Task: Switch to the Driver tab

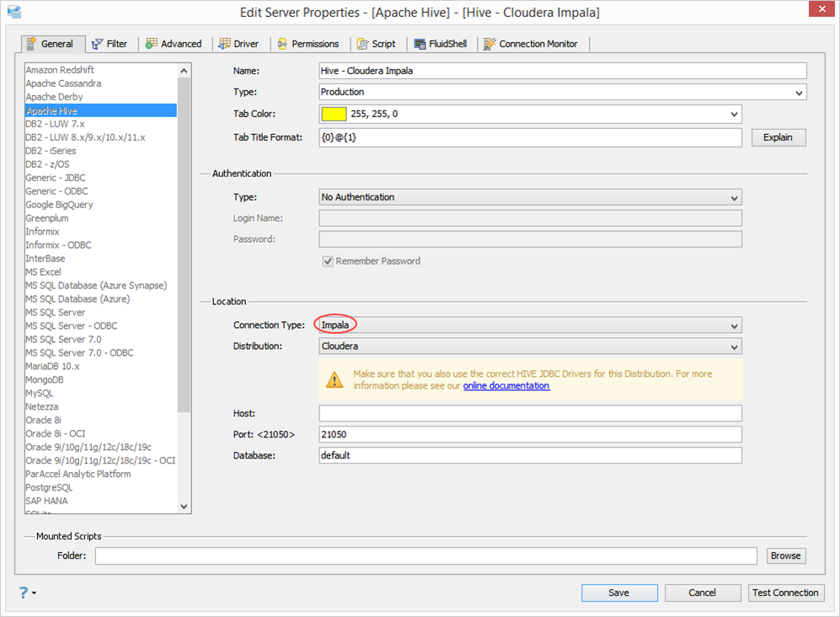Action: [239, 44]
